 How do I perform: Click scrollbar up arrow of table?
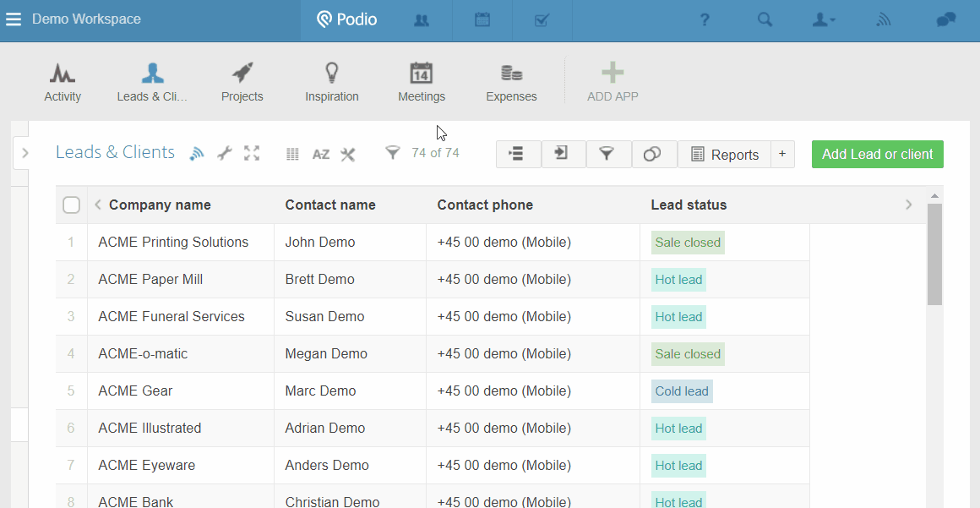point(934,196)
